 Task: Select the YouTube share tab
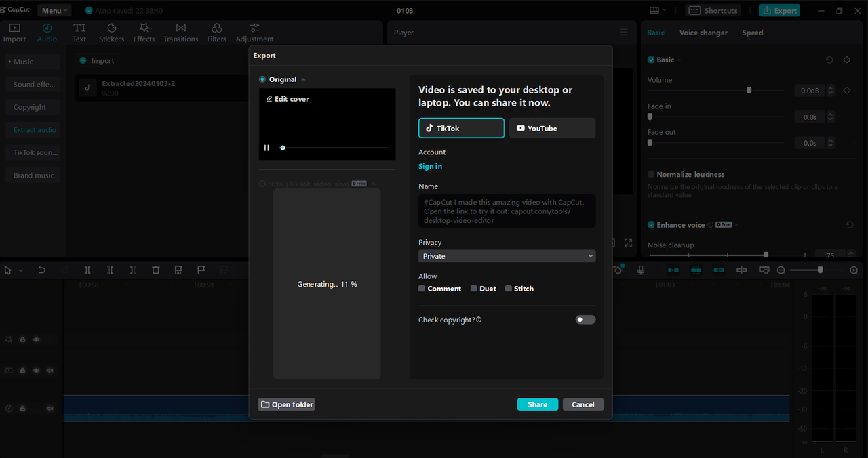[553, 128]
